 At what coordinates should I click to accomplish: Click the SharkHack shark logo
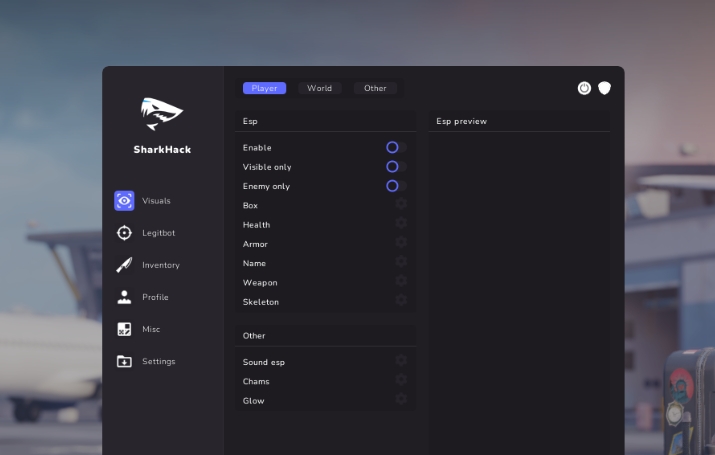(x=162, y=115)
